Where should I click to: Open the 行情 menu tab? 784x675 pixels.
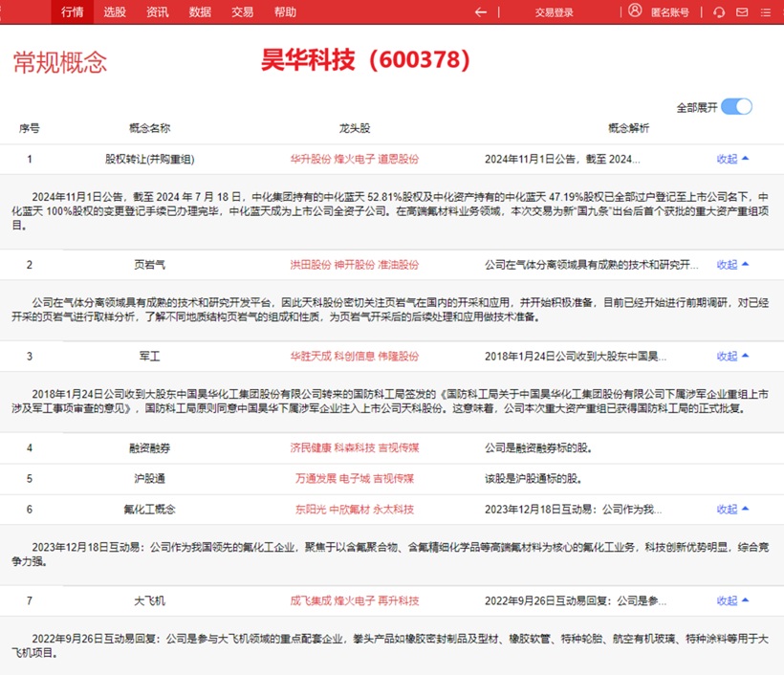[72, 12]
